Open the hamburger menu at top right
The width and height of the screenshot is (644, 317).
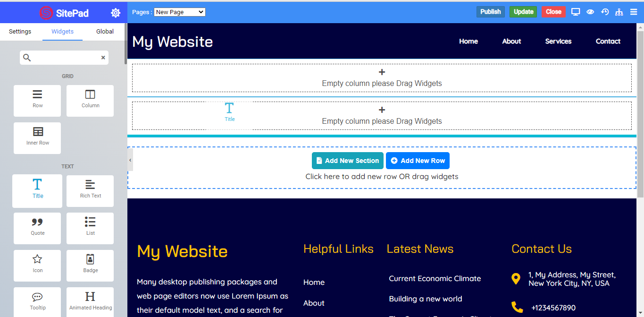tap(634, 12)
